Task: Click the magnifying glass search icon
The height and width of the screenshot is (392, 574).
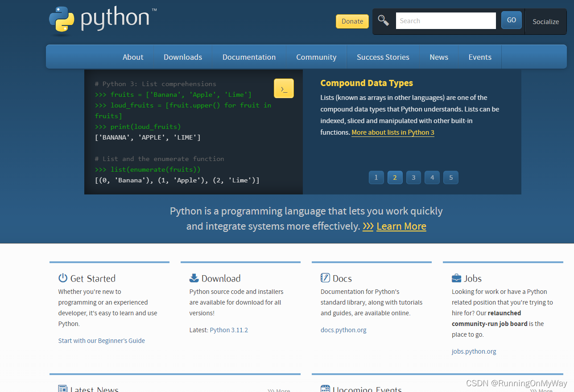Action: pos(384,20)
